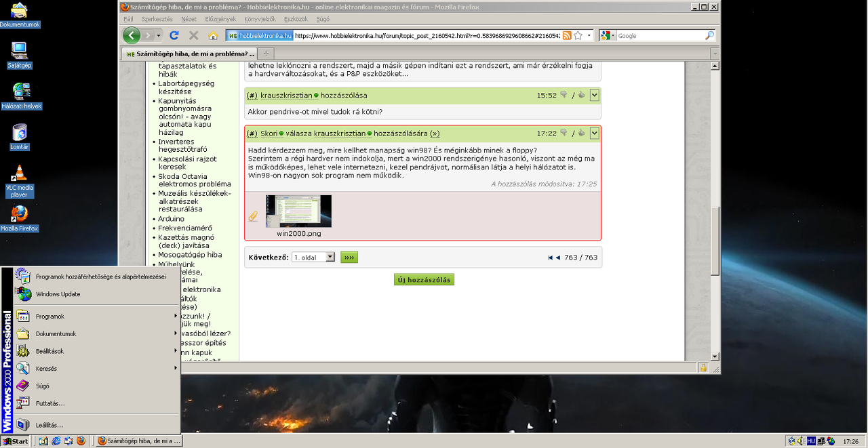Click the thumbs-up icon on the 15:52 post
Viewport: 868px width, 448px height.
pyautogui.click(x=581, y=96)
